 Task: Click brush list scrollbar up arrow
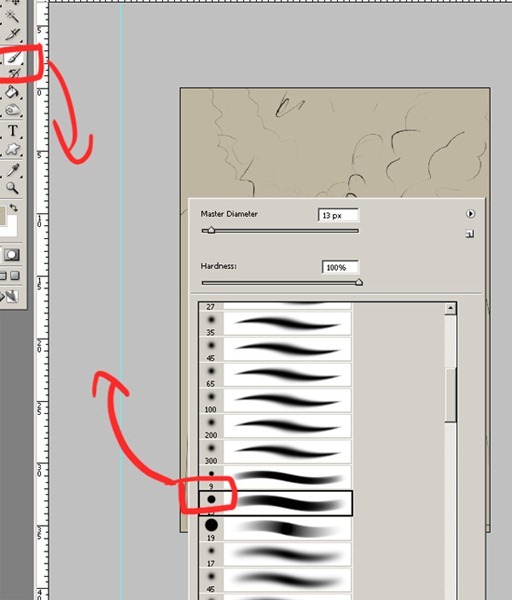pyautogui.click(x=450, y=308)
